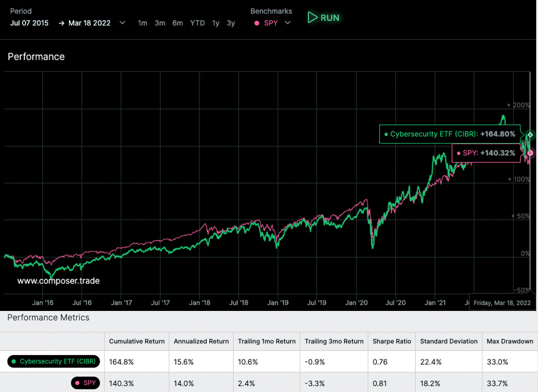Click the pink SPY benchmark color dot

tap(257, 23)
